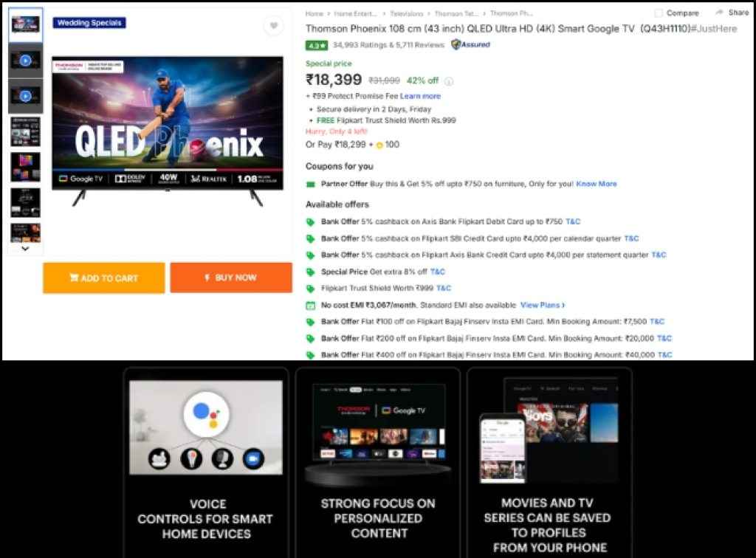Viewport: 756px width, 558px height.
Task: Click the green 4.3 star rating badge
Action: coord(317,45)
